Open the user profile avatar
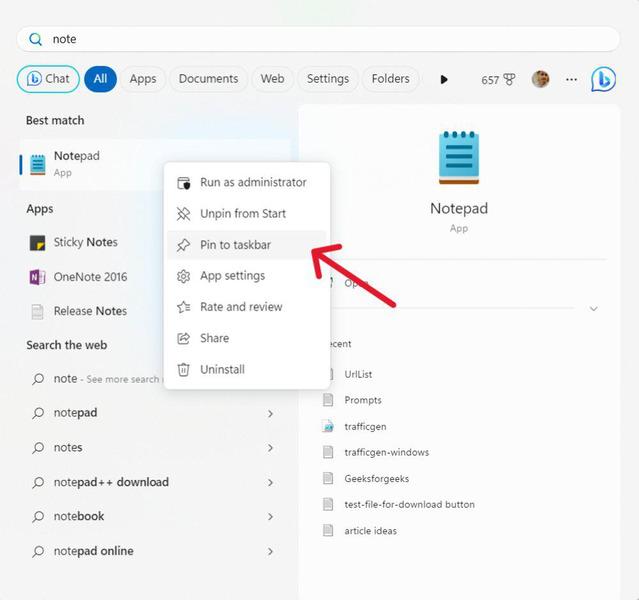The width and height of the screenshot is (639, 600). click(540, 79)
